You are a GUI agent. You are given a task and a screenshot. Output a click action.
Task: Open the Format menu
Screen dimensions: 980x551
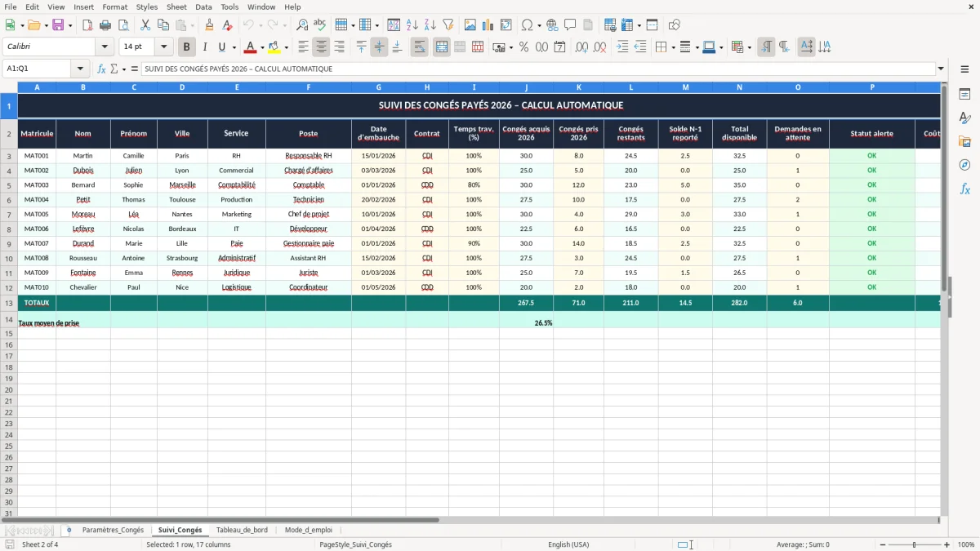point(115,7)
